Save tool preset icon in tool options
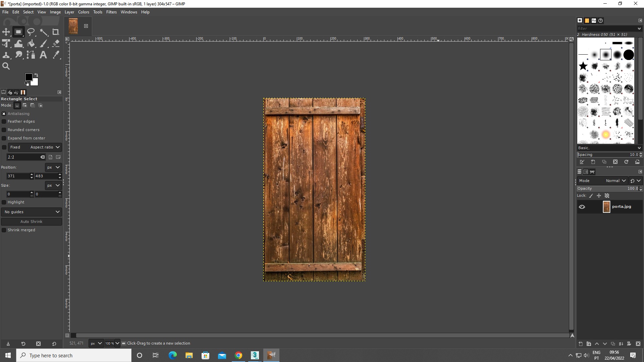Image resolution: width=644 pixels, height=362 pixels. 8,344
